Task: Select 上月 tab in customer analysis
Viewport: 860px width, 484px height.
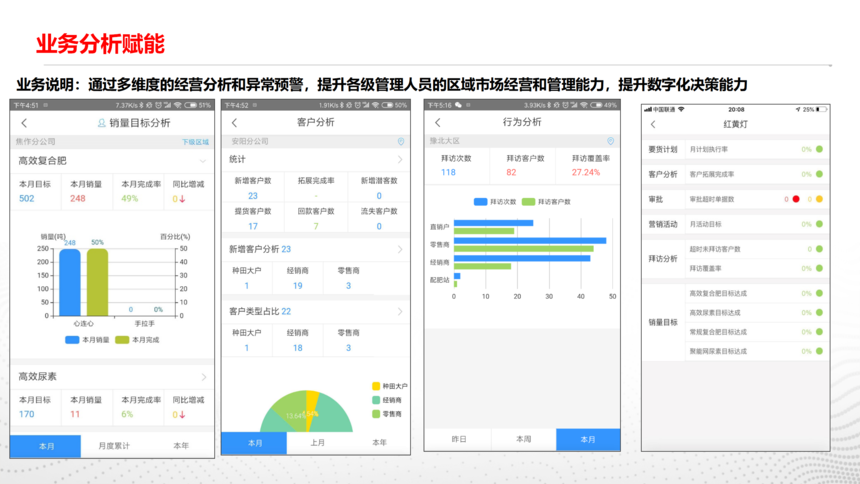Action: pyautogui.click(x=317, y=442)
